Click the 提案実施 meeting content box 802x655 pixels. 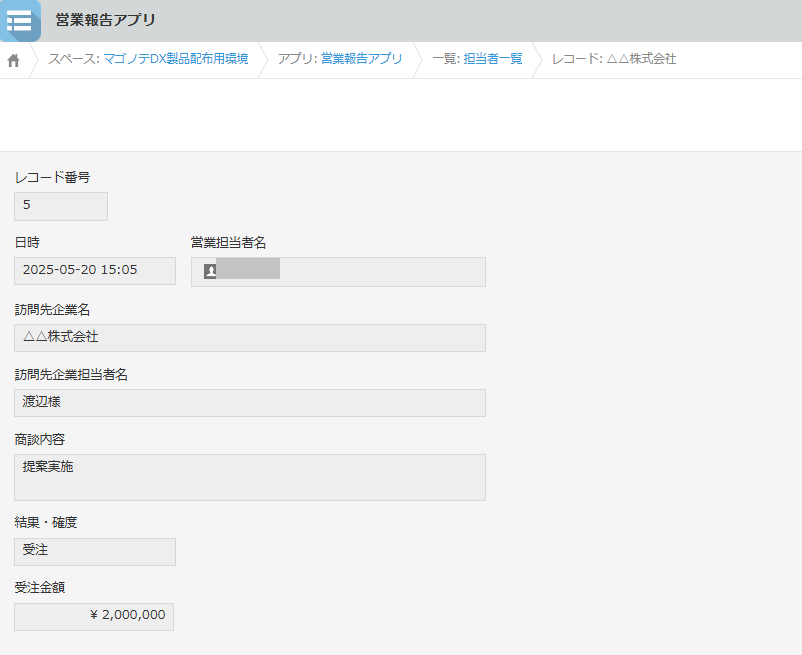point(250,478)
